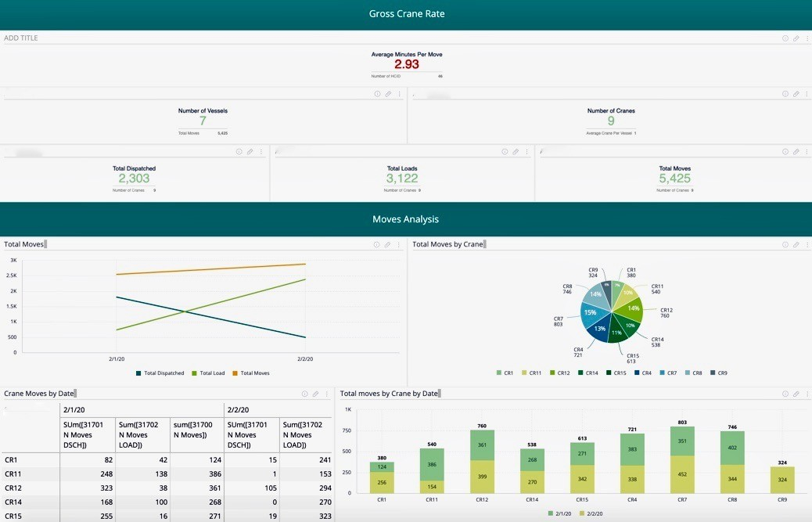The height and width of the screenshot is (522, 812).
Task: Toggle CR12 in the pie chart legend
Action: pos(562,373)
